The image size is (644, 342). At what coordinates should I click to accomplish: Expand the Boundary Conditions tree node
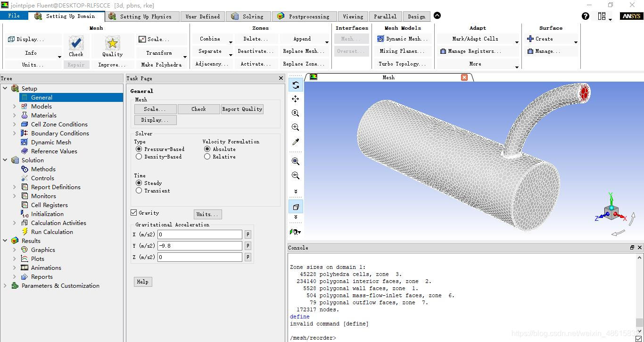15,133
